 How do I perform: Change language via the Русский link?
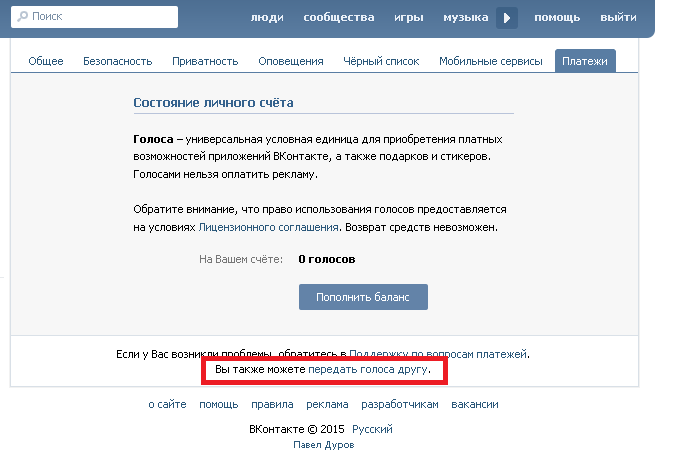pos(372,429)
